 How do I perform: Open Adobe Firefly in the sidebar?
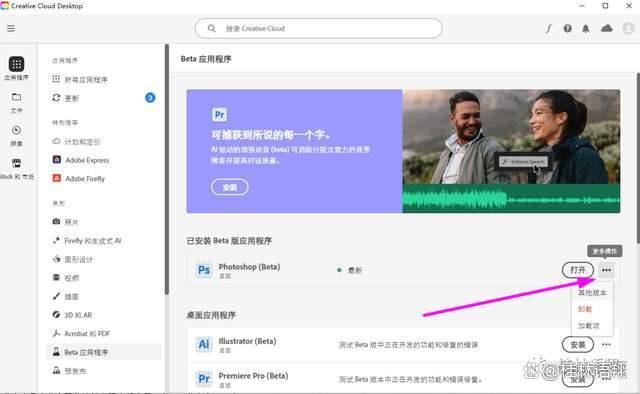(x=79, y=179)
